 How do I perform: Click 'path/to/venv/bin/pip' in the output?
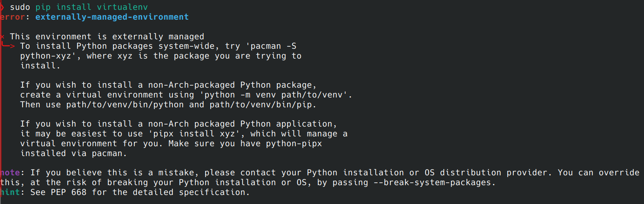(x=261, y=105)
